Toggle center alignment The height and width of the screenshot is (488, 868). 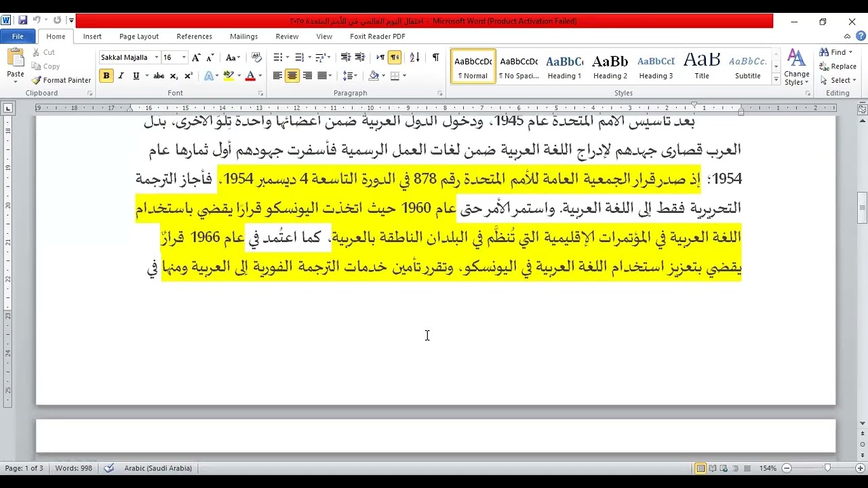[x=292, y=76]
